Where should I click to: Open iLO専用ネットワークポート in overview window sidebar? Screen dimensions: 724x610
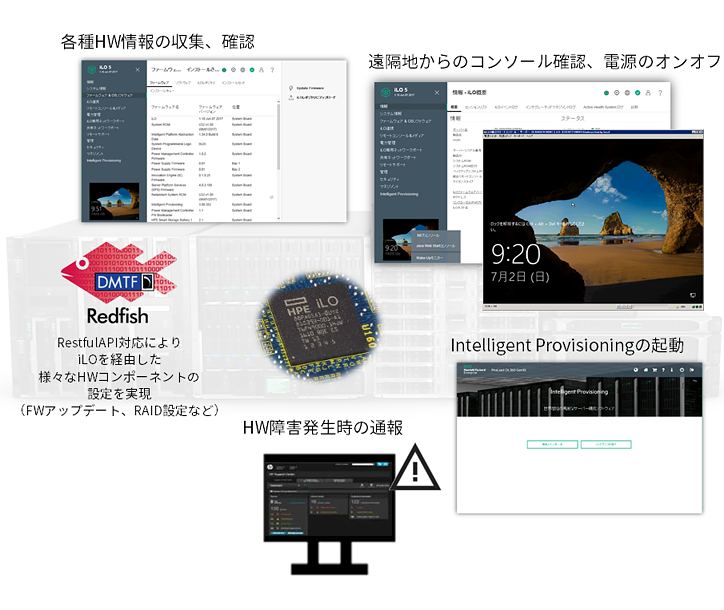point(401,150)
